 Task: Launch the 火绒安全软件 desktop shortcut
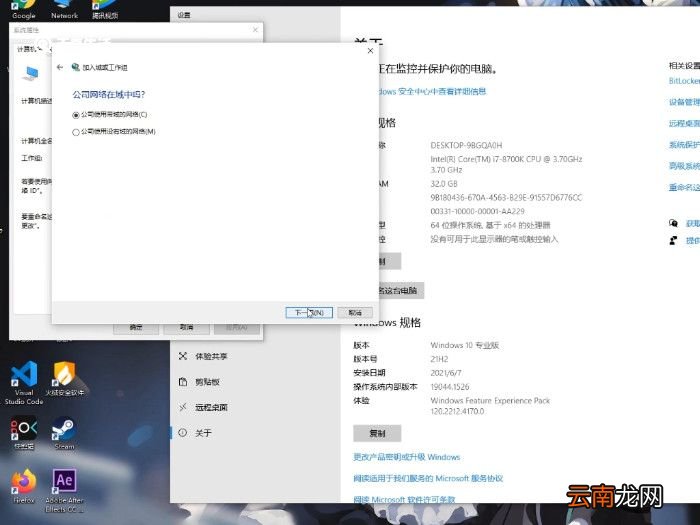coord(65,379)
